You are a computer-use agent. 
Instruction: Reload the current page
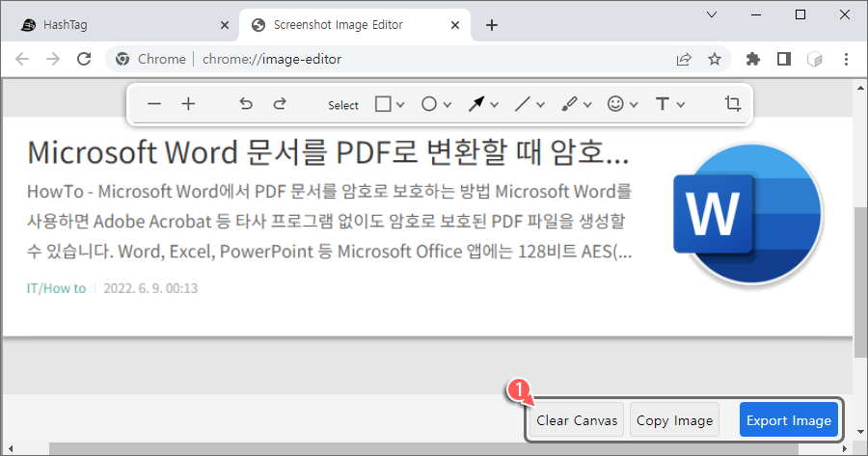pyautogui.click(x=84, y=59)
